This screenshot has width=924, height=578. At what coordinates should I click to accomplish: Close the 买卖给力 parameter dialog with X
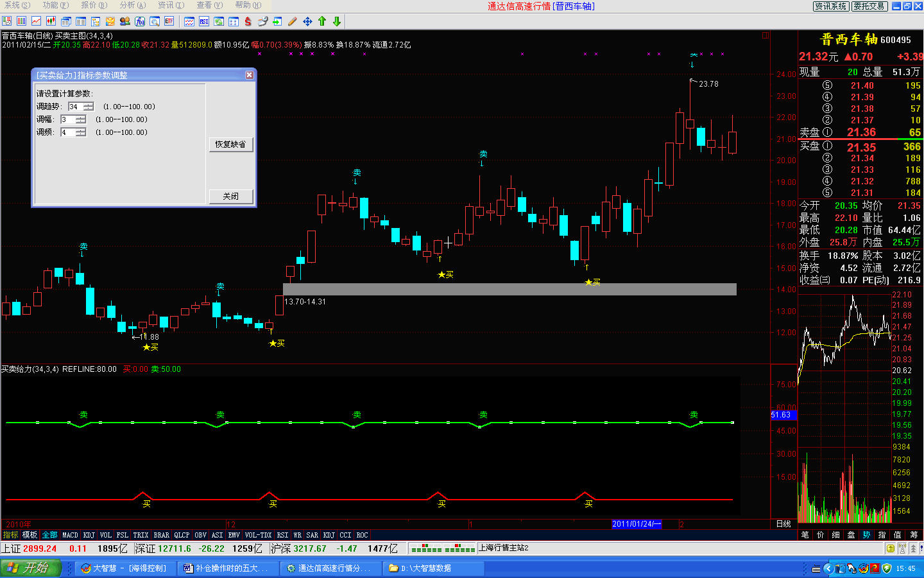(x=249, y=75)
